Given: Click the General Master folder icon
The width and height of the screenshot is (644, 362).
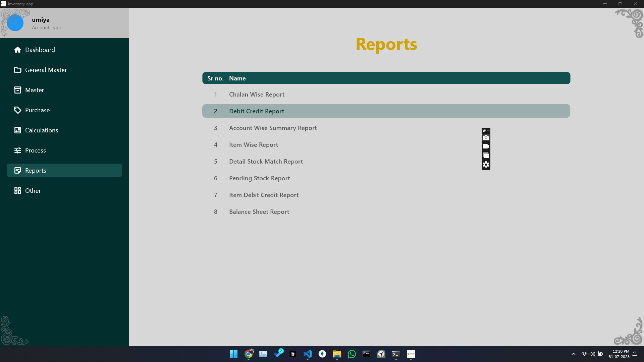Looking at the screenshot, I should pos(17,70).
